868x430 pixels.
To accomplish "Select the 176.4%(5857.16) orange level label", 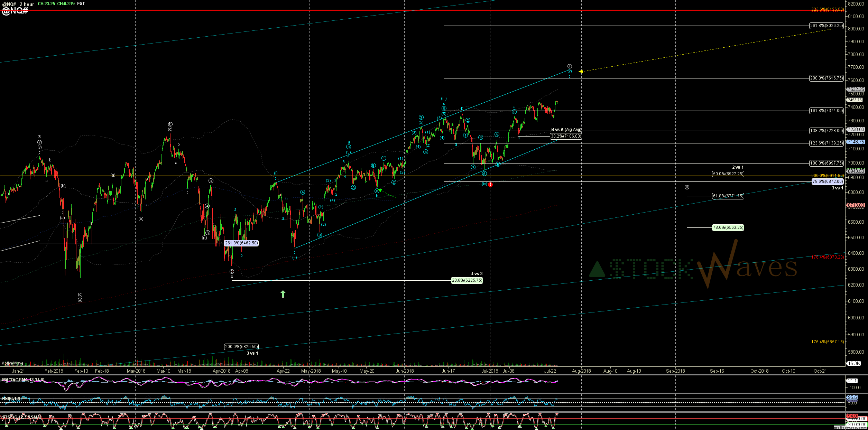I will click(828, 342).
